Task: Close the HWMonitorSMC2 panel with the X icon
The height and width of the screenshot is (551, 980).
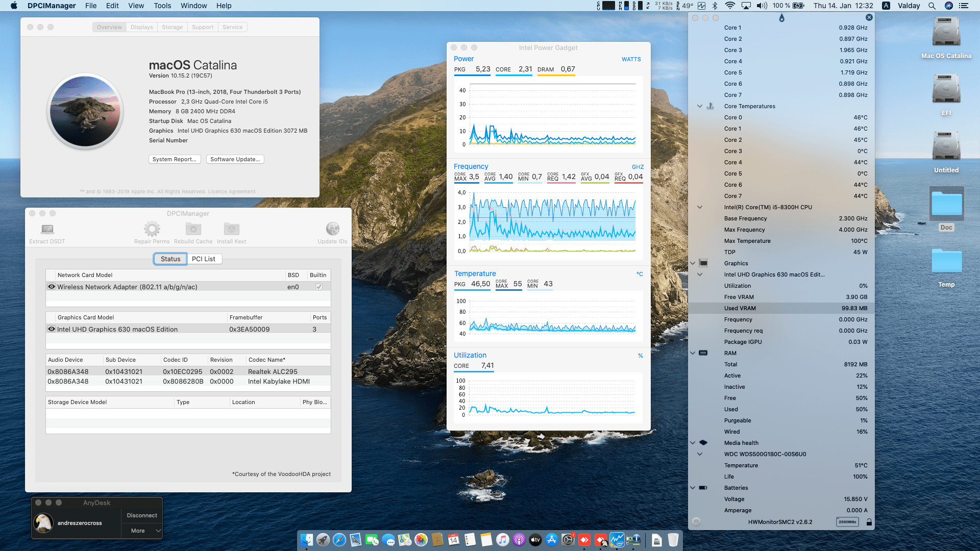Action: coord(869,17)
